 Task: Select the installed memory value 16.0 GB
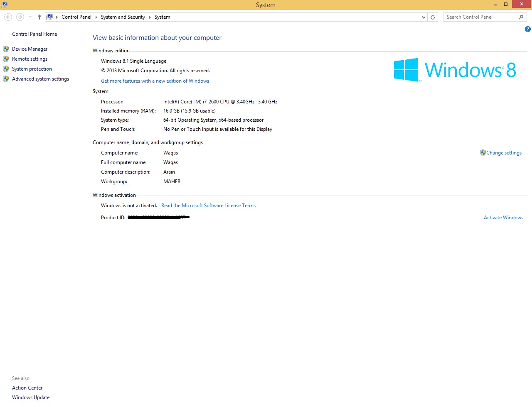click(190, 111)
